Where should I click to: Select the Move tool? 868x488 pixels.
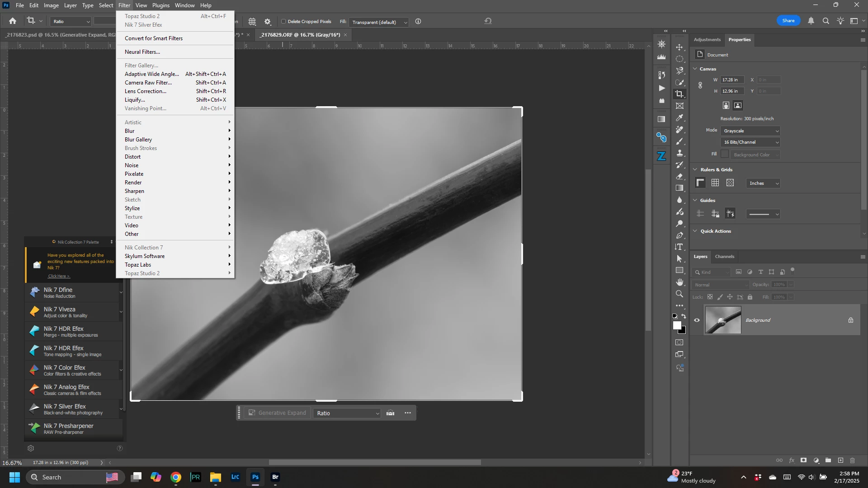coord(679,47)
